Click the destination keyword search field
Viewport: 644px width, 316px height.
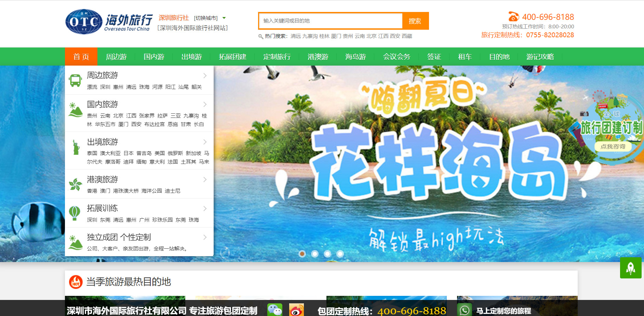click(331, 21)
